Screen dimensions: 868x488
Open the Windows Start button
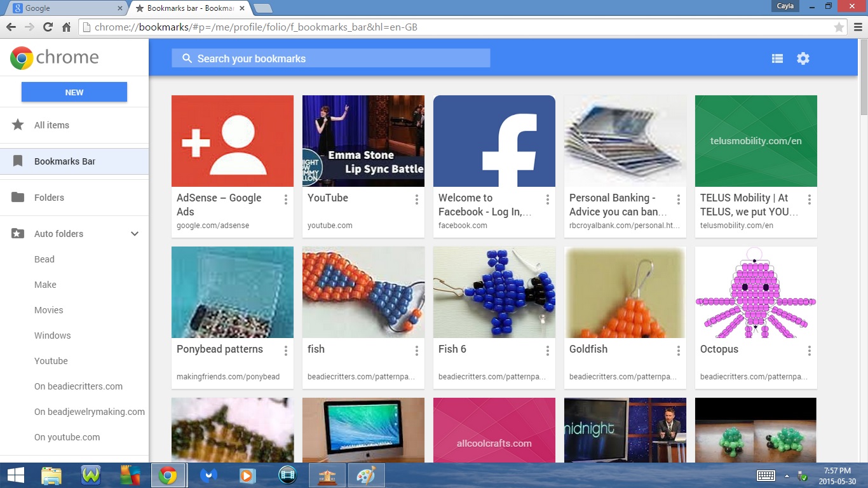(x=15, y=475)
